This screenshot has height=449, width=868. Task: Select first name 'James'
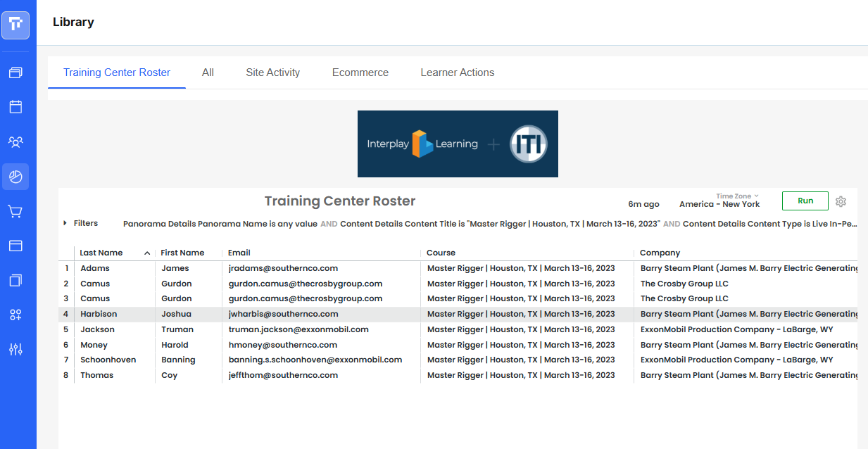[175, 268]
